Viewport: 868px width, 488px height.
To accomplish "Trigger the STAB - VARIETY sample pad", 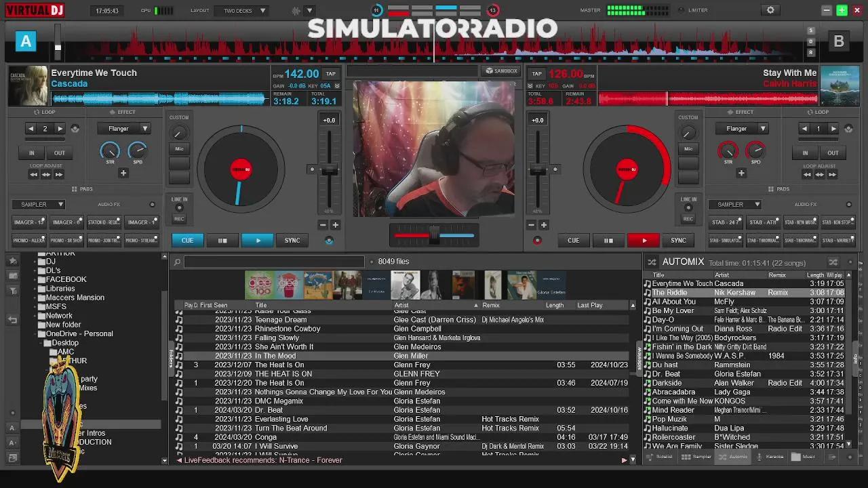I will pos(837,240).
